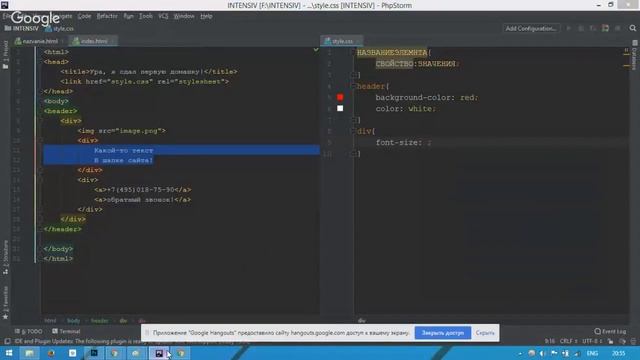640x360 pixels.
Task: Click the Скрыть link in sharing bar
Action: tap(485, 333)
